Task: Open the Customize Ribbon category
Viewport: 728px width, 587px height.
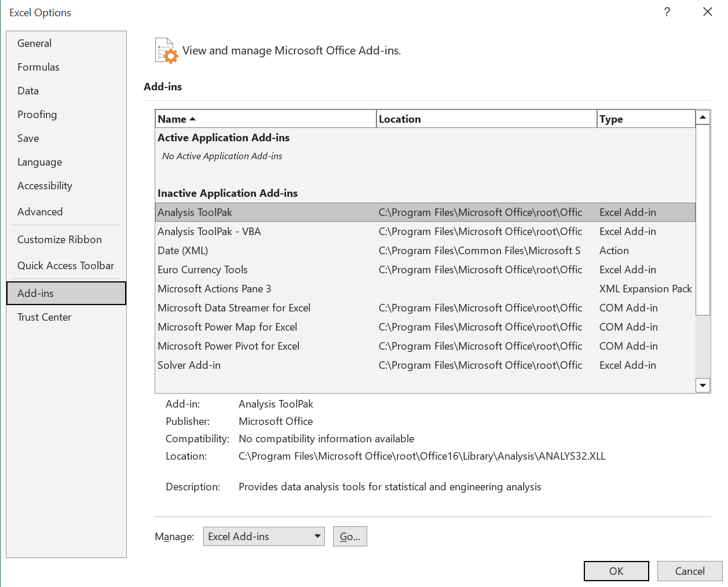Action: coord(66,240)
